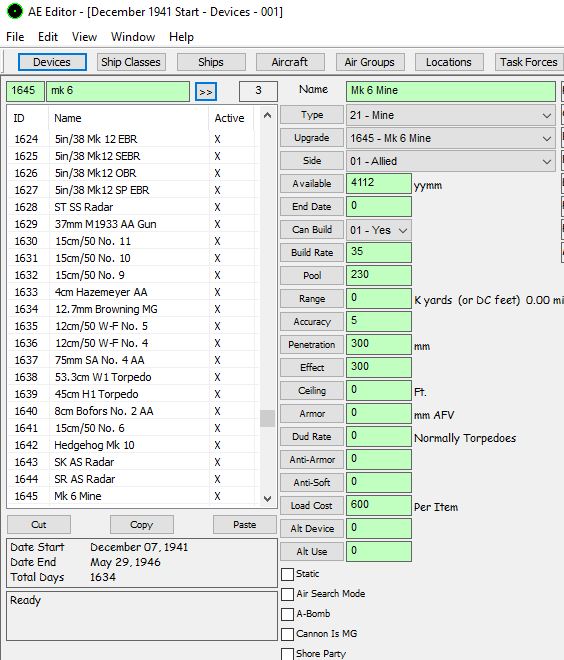Enable the Shore Party checkbox

[287, 654]
